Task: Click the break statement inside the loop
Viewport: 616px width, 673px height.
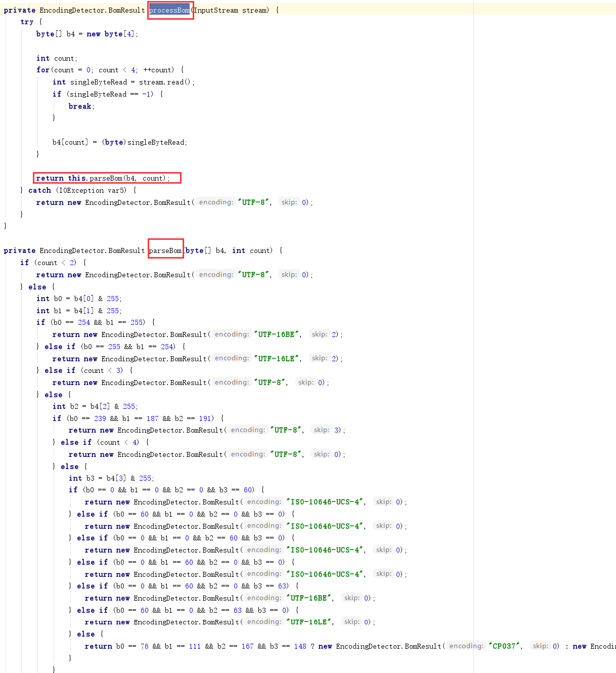Action: coord(79,106)
